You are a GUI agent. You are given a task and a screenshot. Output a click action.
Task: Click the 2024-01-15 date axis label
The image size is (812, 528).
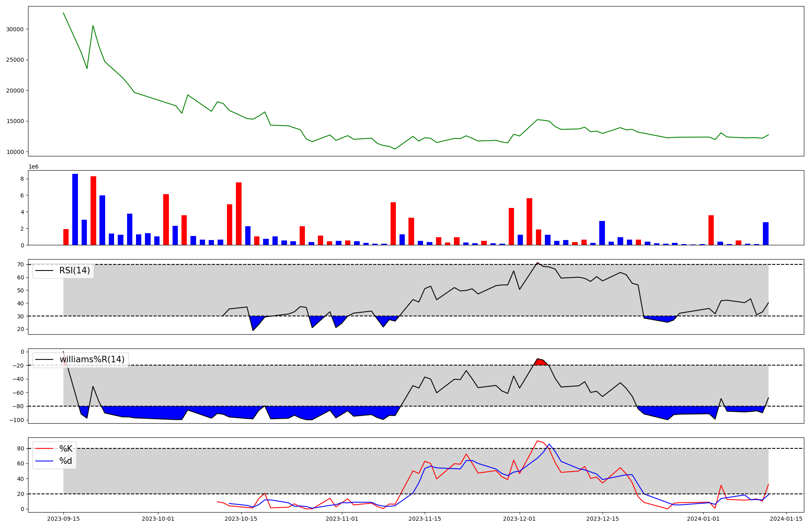[786, 519]
